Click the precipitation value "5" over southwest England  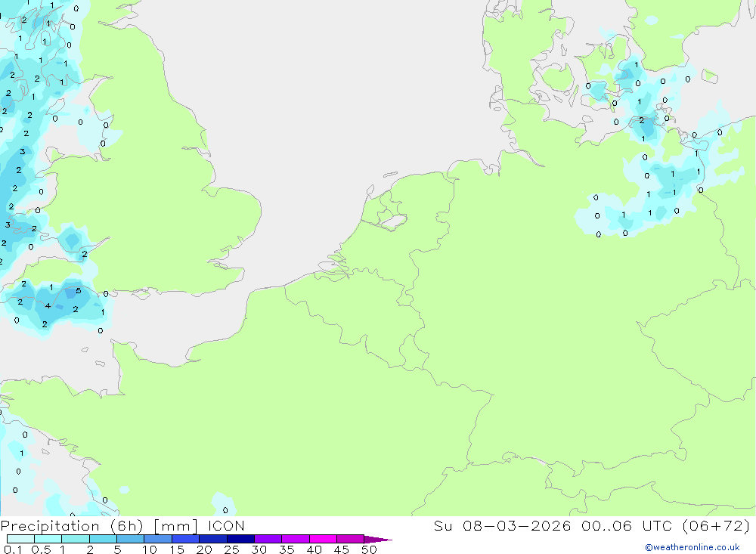pos(79,291)
